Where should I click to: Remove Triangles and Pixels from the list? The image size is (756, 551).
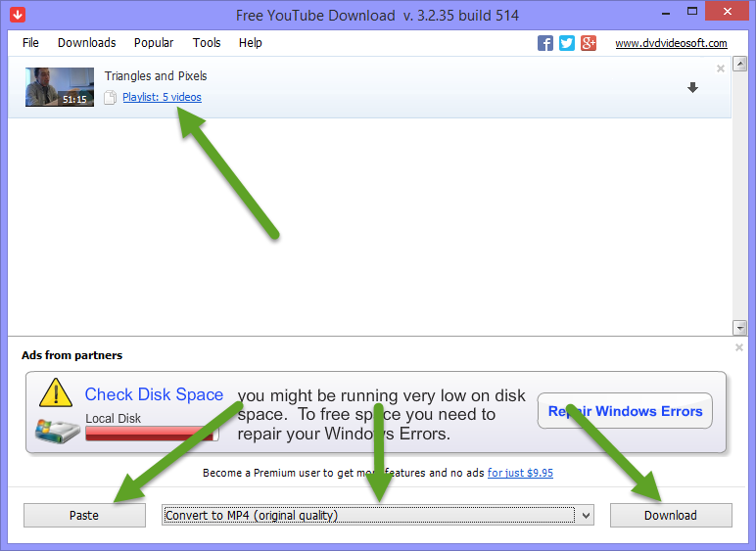(x=721, y=69)
